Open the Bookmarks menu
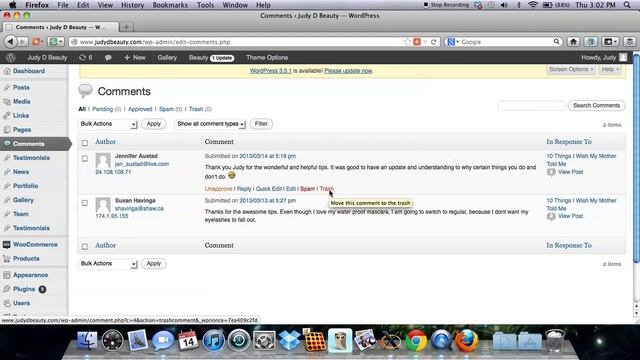 coord(170,5)
